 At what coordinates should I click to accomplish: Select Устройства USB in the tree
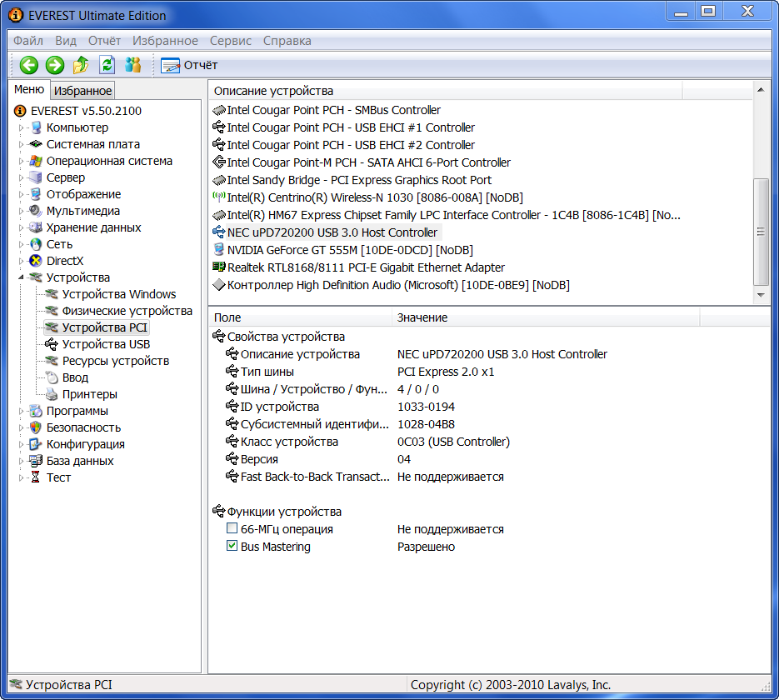106,344
